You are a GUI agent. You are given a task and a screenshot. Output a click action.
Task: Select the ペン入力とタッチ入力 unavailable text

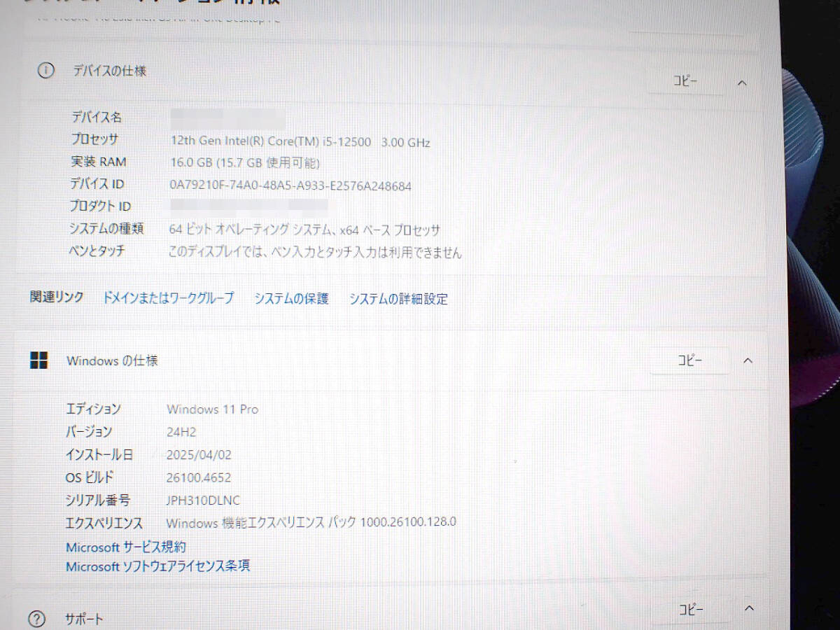click(315, 252)
